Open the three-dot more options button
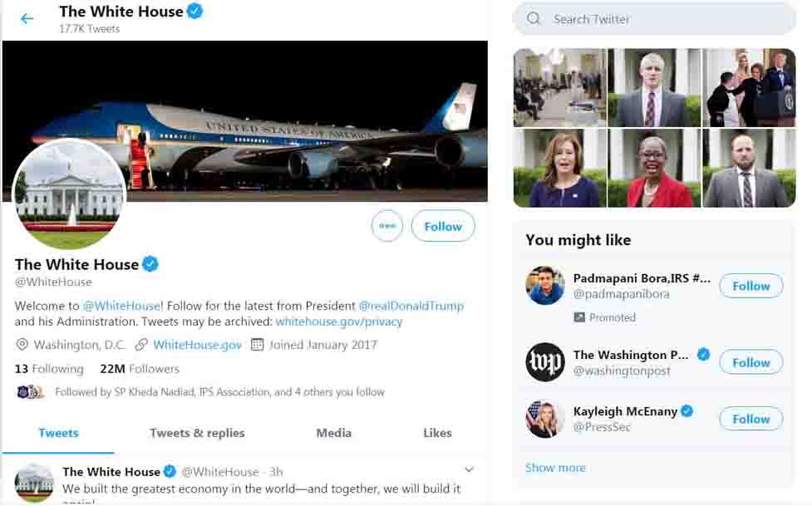 click(387, 226)
